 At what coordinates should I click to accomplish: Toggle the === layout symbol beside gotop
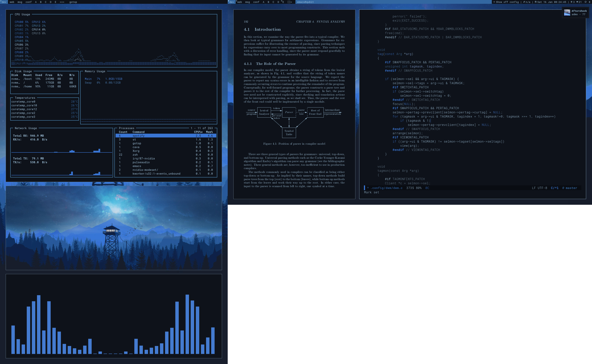tap(62, 2)
